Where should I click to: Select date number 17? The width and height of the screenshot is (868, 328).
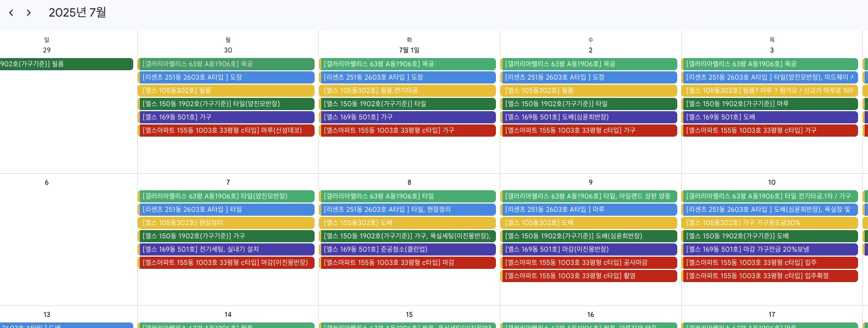[x=772, y=314]
